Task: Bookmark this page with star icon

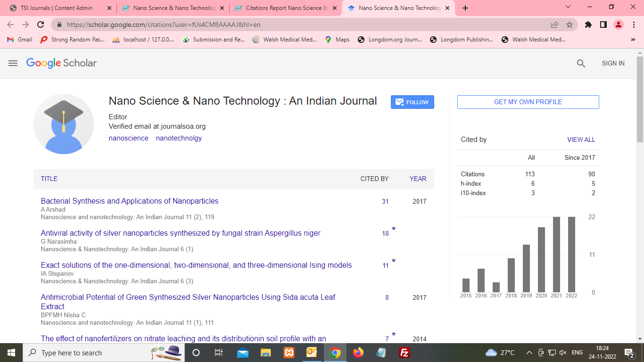Action: pyautogui.click(x=569, y=25)
